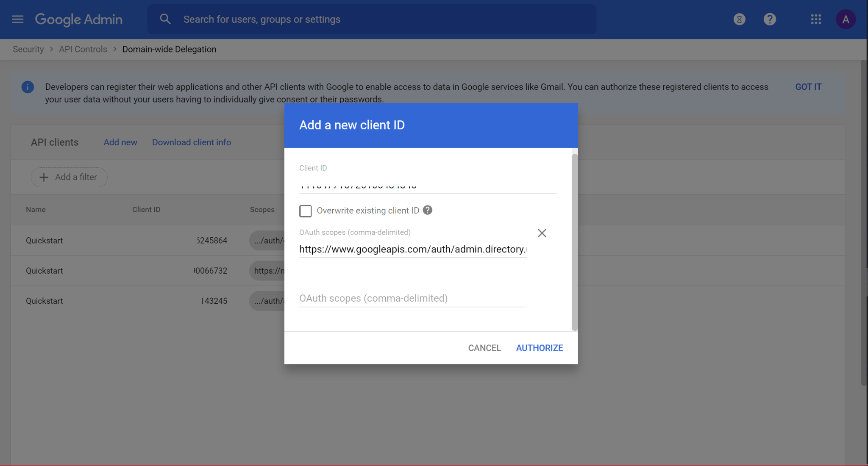Click the Google Admin logo
Screen dimensions: 868x466
point(79,19)
